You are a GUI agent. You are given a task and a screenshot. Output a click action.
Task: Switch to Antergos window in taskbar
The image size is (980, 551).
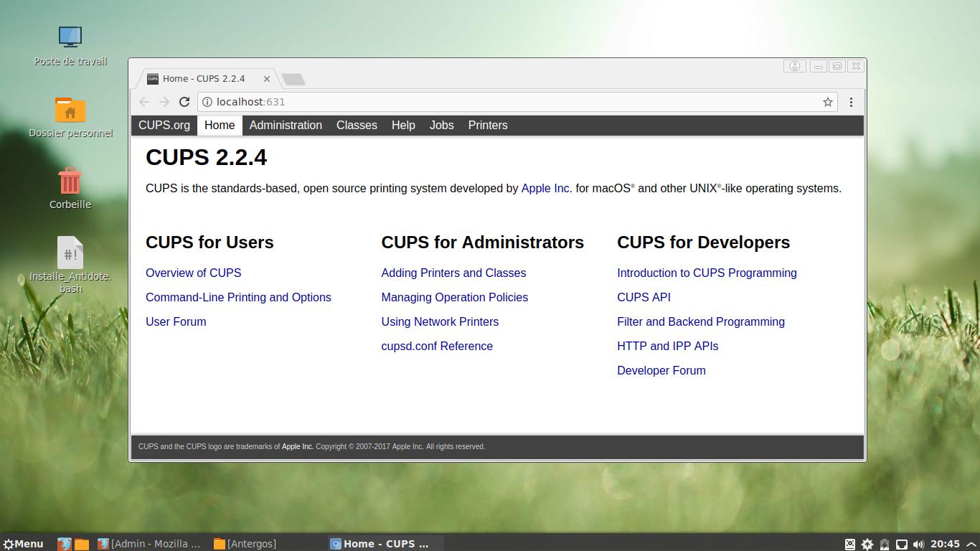click(x=245, y=544)
